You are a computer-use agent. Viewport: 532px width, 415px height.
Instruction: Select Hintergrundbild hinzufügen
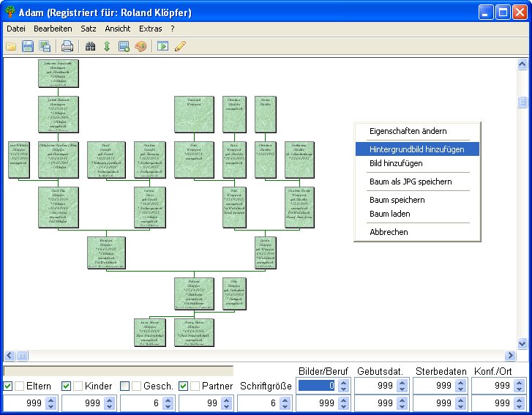417,149
